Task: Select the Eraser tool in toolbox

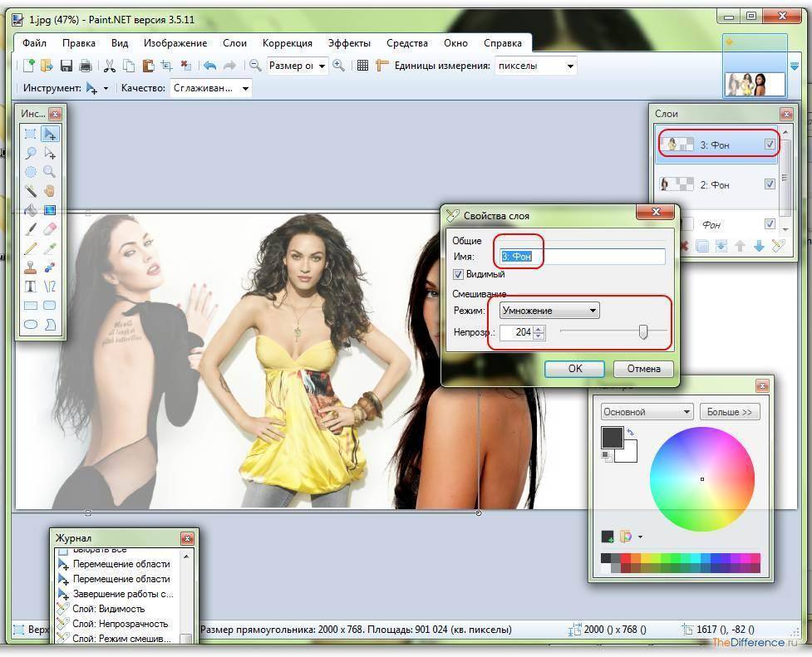Action: click(50, 228)
